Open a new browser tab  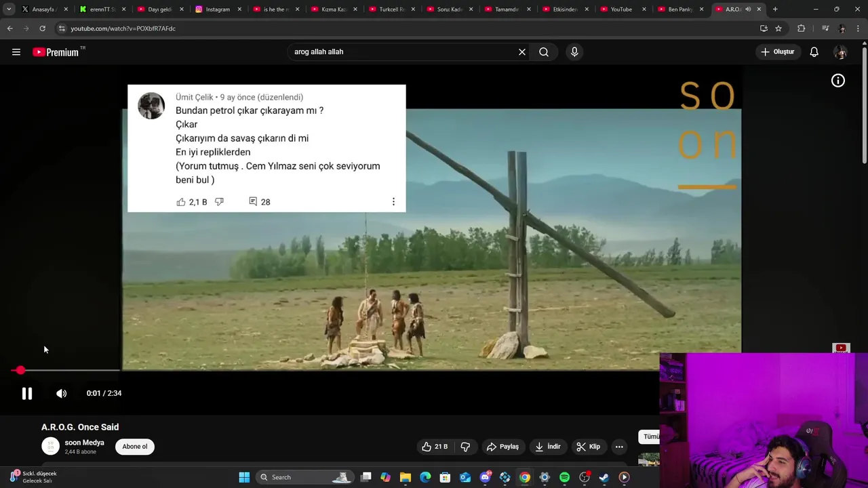click(x=775, y=9)
